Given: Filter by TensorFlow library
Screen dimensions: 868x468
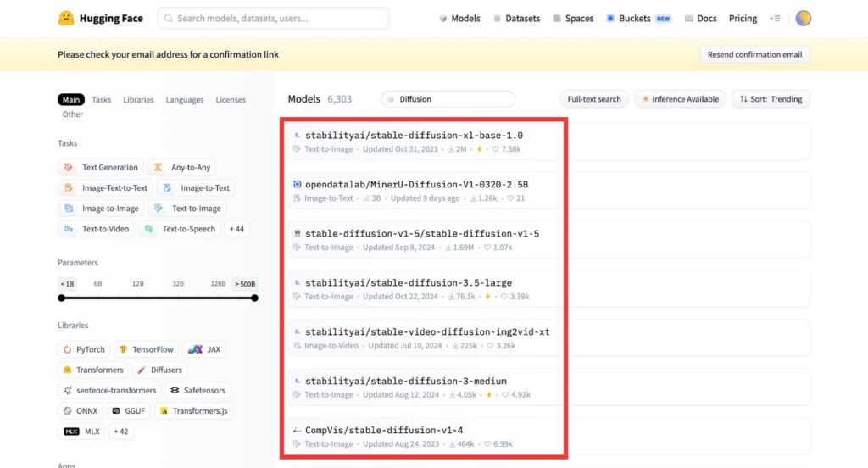Looking at the screenshot, I should pos(146,349).
